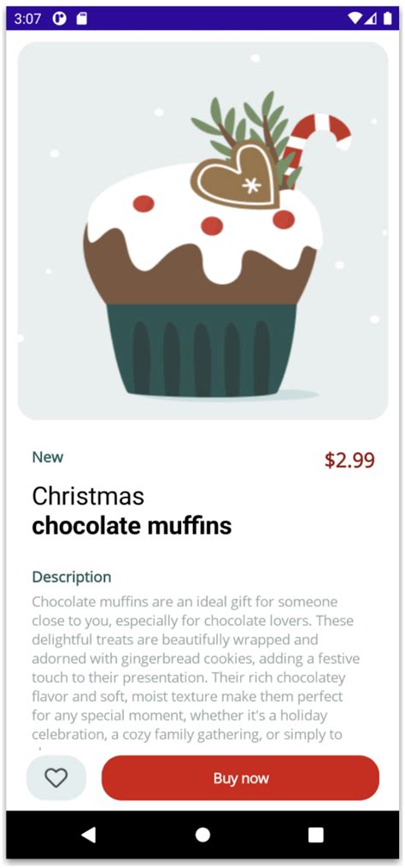This screenshot has width=405, height=868.
Task: Tap the Description heading
Action: (72, 577)
